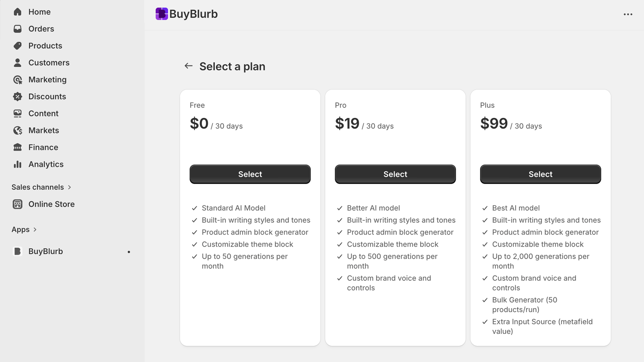
Task: Click the Orders icon
Action: click(18, 29)
